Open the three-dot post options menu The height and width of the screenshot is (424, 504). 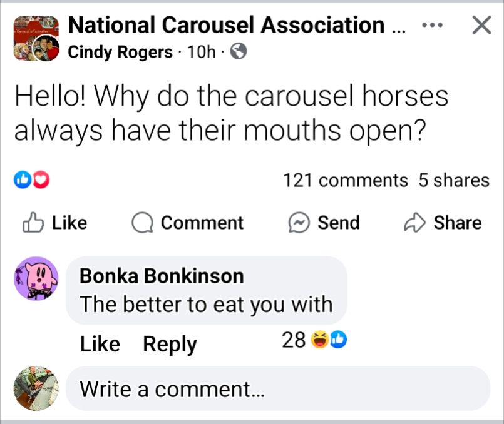433,26
